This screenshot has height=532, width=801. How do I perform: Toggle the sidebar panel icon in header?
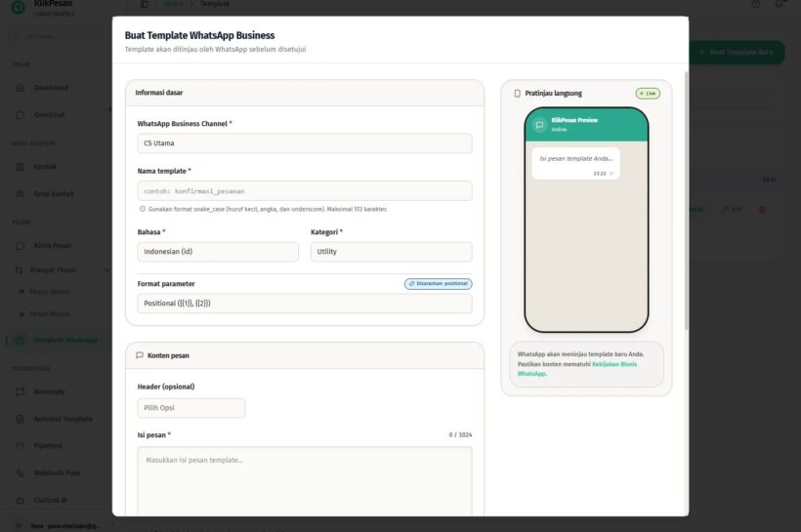click(144, 5)
